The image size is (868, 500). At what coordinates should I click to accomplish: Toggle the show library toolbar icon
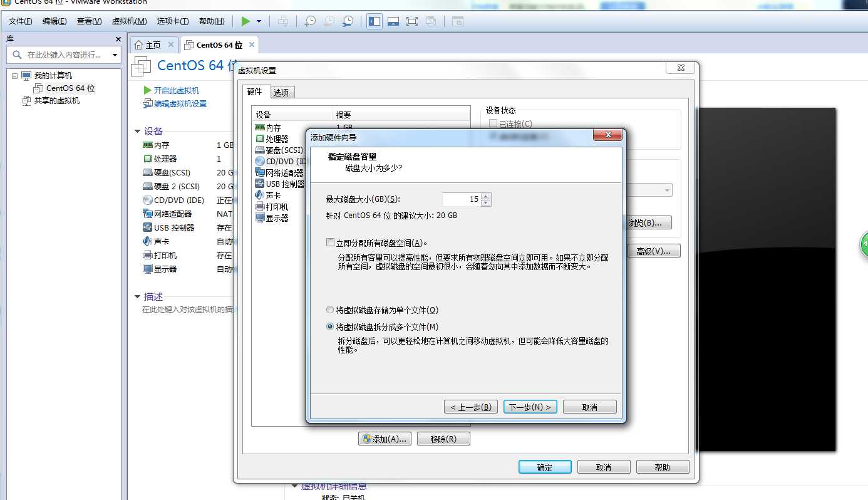click(375, 21)
